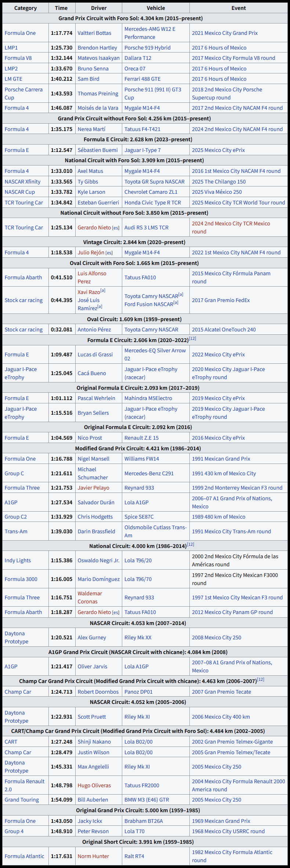Click the Mercedes-AMG W12 E Performance link
This screenshot has height=868, width=290.
pos(150,33)
